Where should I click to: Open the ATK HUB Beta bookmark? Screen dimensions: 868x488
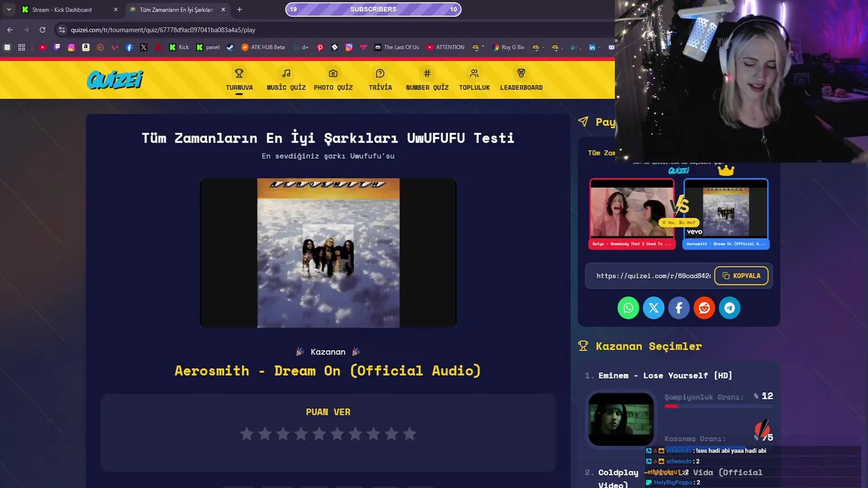(263, 47)
